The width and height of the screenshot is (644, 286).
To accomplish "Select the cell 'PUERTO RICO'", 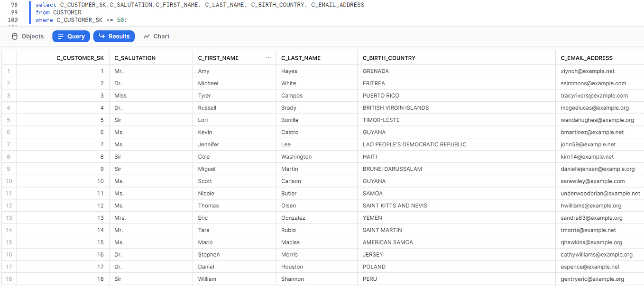I will click(381, 96).
